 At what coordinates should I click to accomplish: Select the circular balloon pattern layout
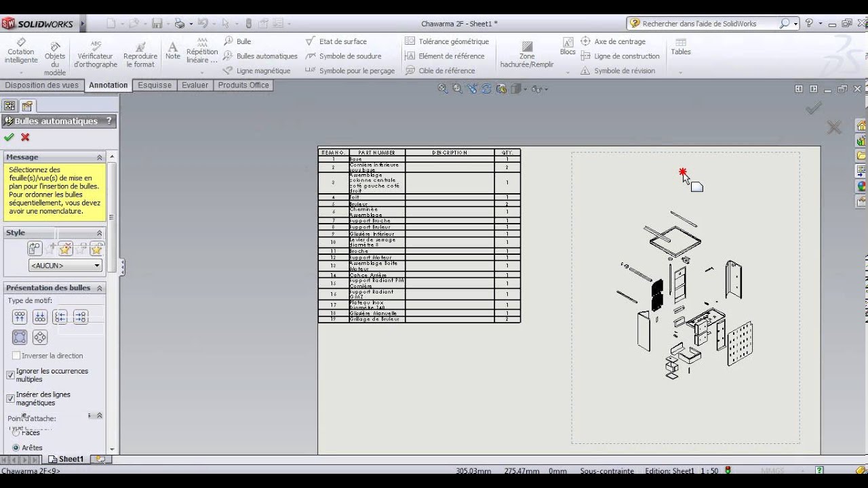pos(40,337)
